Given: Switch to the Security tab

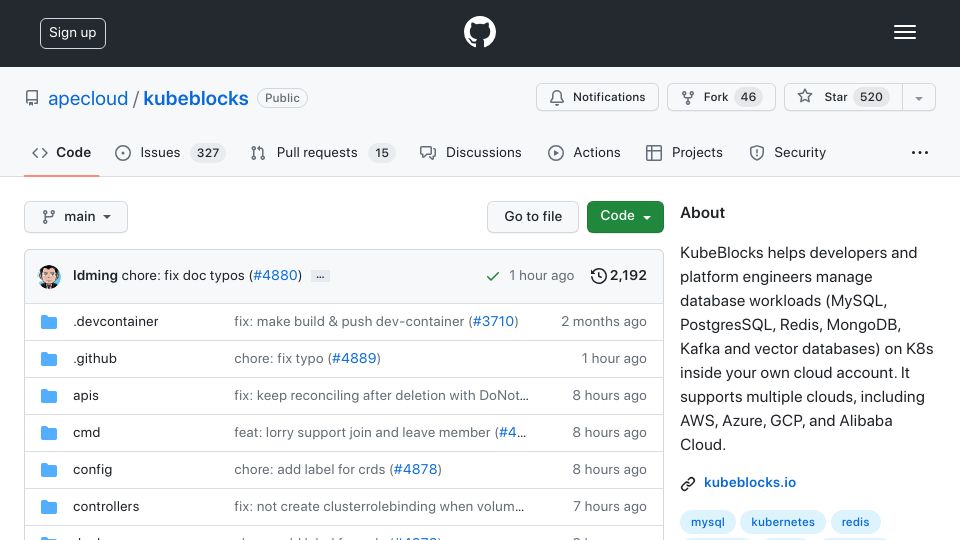Looking at the screenshot, I should tap(787, 152).
